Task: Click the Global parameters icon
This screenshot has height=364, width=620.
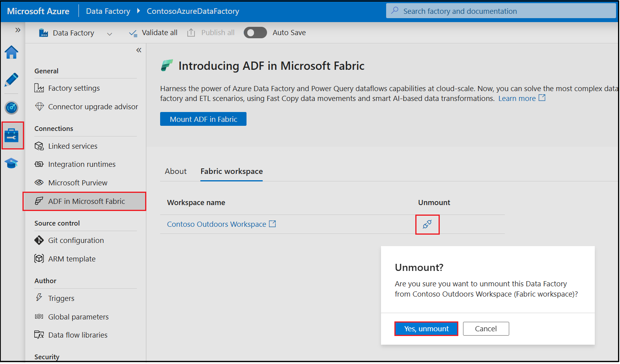Action: tap(39, 316)
